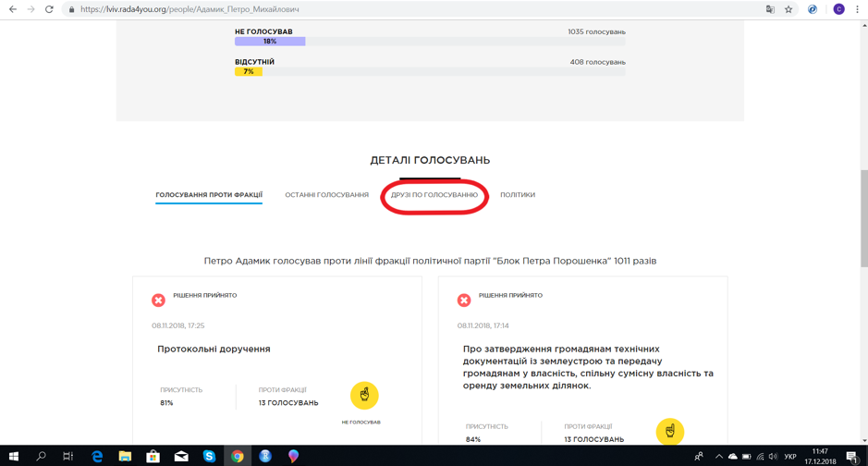Open the translate page icon
Image resolution: width=868 pixels, height=466 pixels.
(770, 9)
